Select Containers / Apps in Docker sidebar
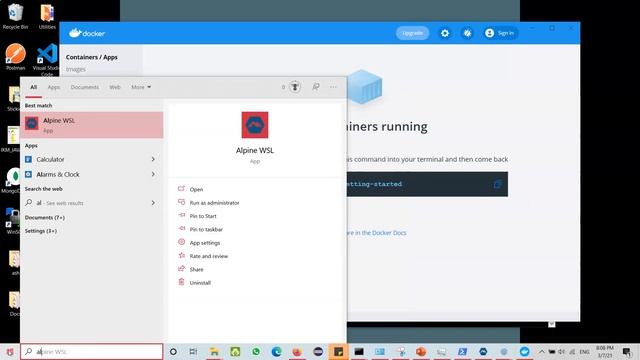640x360 pixels. [x=92, y=57]
